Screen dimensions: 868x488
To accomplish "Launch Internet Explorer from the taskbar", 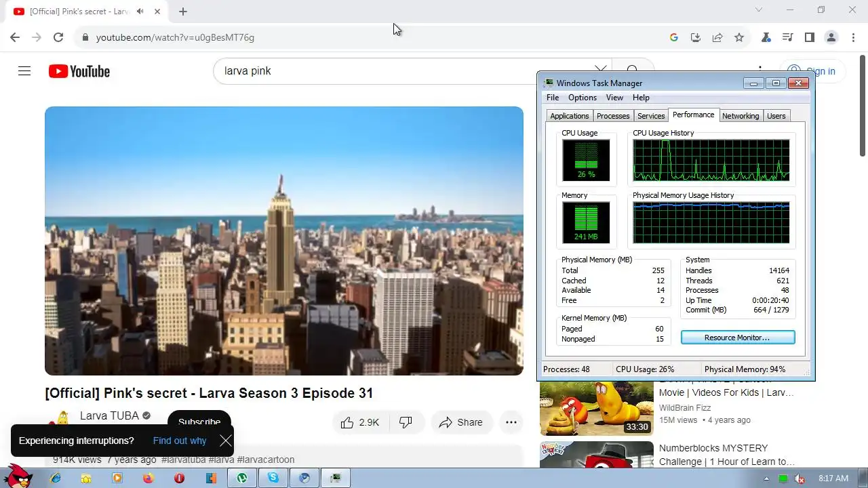I will tap(56, 478).
